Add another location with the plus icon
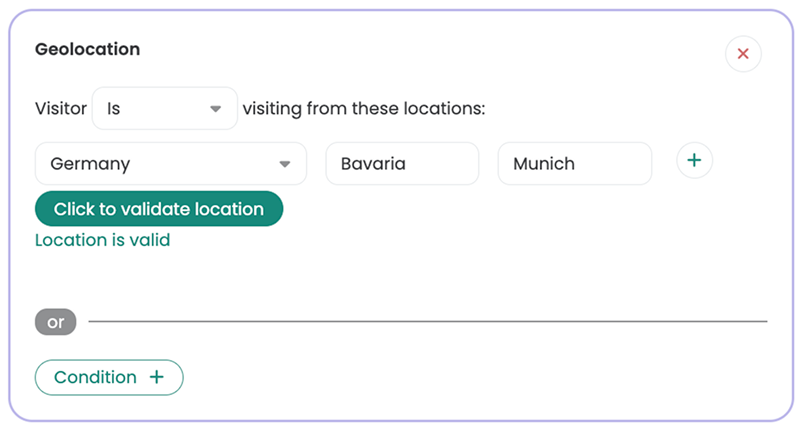The width and height of the screenshot is (804, 431). tap(694, 160)
